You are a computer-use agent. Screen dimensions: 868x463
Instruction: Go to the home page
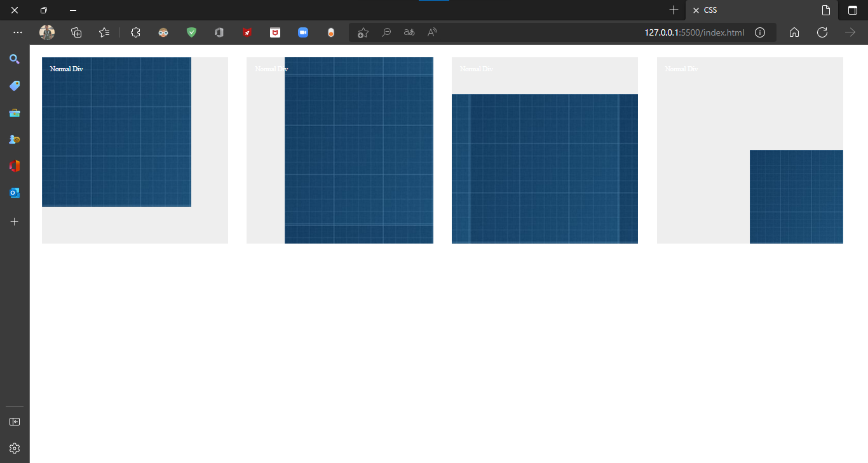coord(794,32)
